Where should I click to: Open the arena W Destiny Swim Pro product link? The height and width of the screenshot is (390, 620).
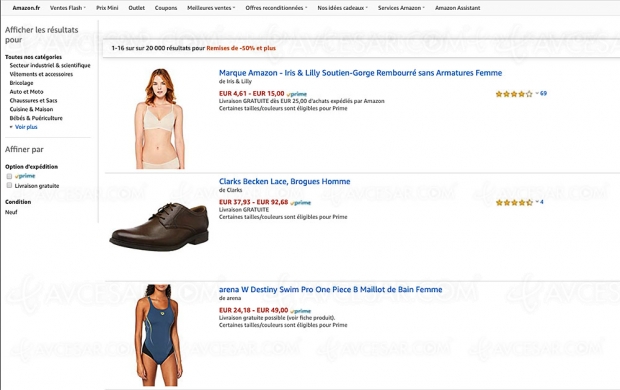pyautogui.click(x=331, y=290)
